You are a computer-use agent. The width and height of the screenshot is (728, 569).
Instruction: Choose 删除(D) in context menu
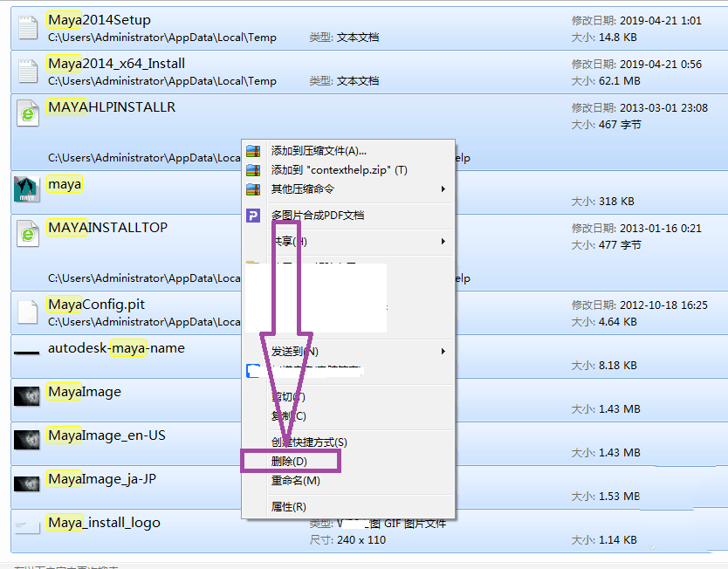(x=347, y=462)
